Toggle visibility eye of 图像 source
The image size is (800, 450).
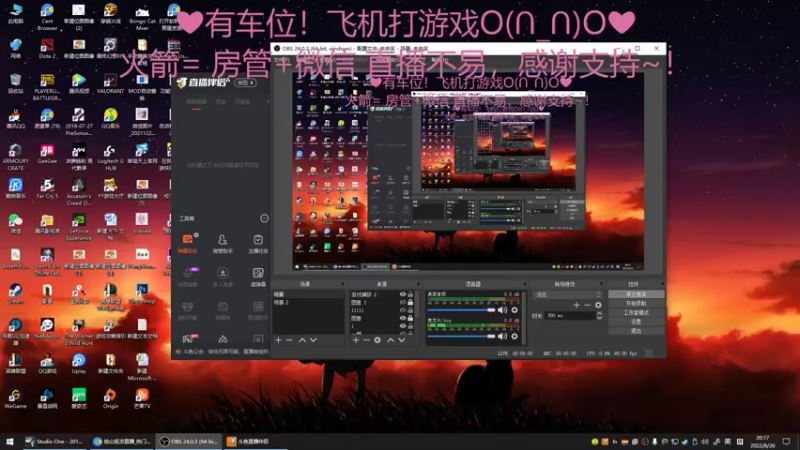point(403,318)
